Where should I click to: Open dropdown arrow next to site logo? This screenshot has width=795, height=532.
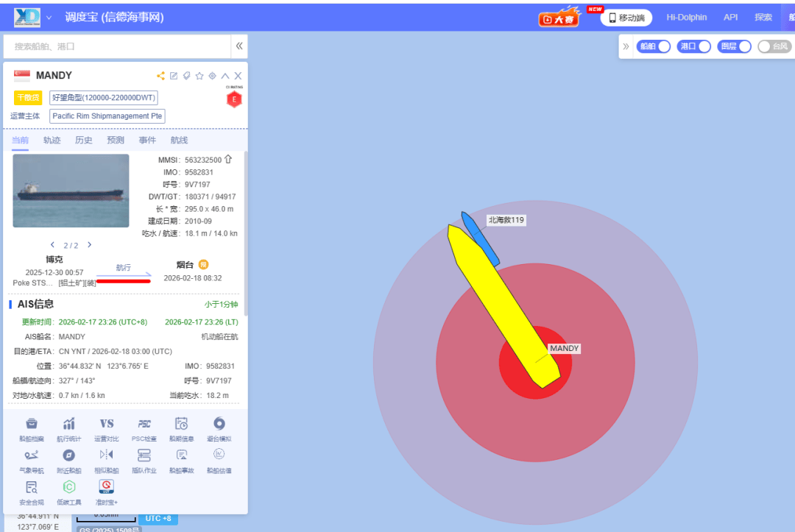point(49,17)
